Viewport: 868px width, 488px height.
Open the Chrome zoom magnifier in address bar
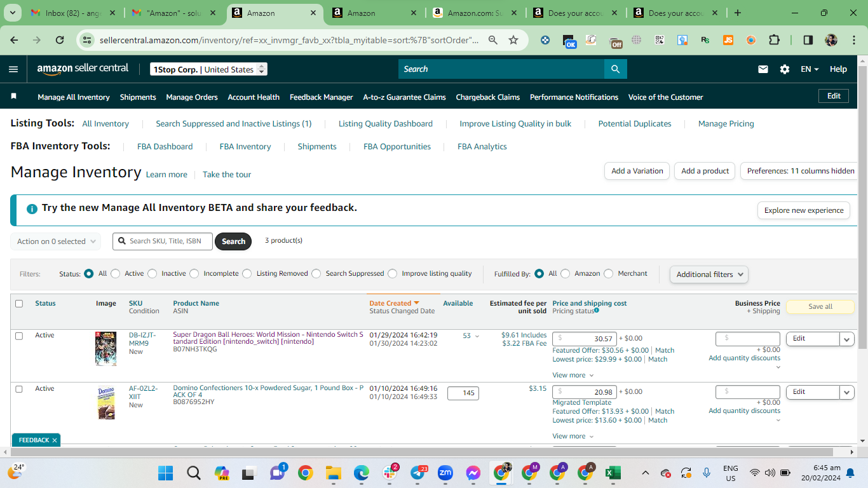pos(492,40)
